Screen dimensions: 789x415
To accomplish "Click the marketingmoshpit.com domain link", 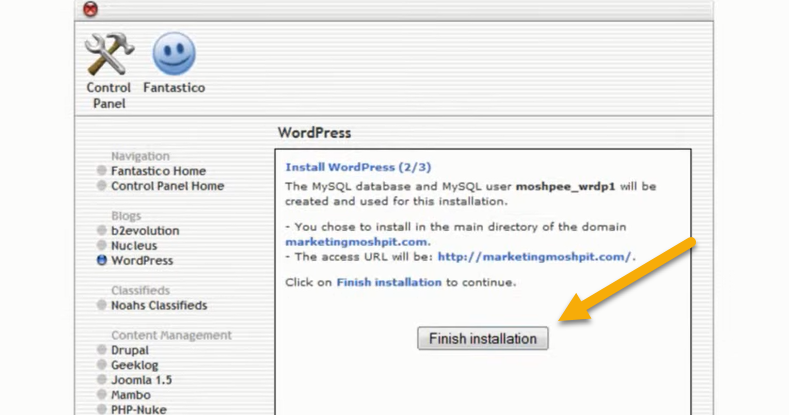I will 356,242.
